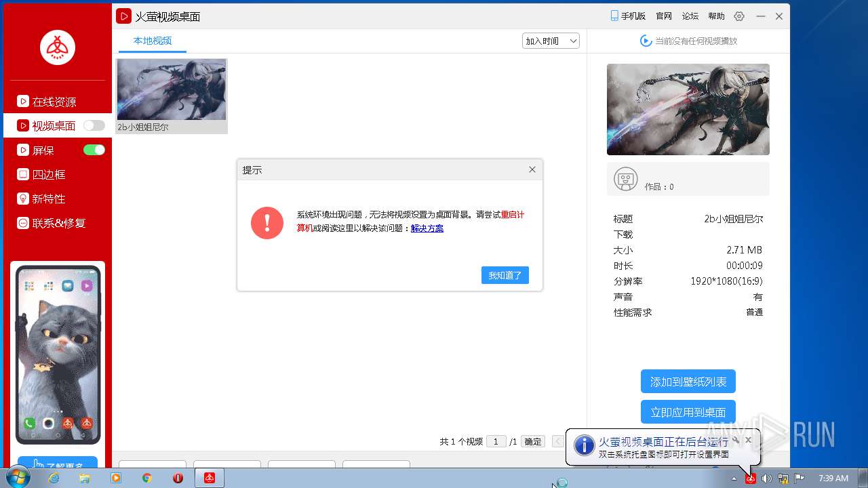This screenshot has height=488, width=868.
Task: Click the page number input field
Action: pos(496,441)
